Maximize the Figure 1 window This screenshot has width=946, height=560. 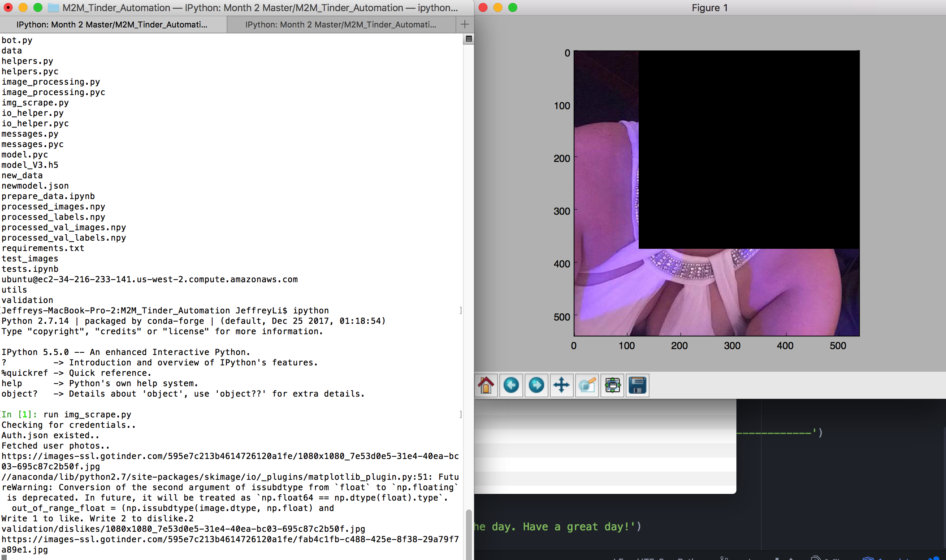point(512,7)
